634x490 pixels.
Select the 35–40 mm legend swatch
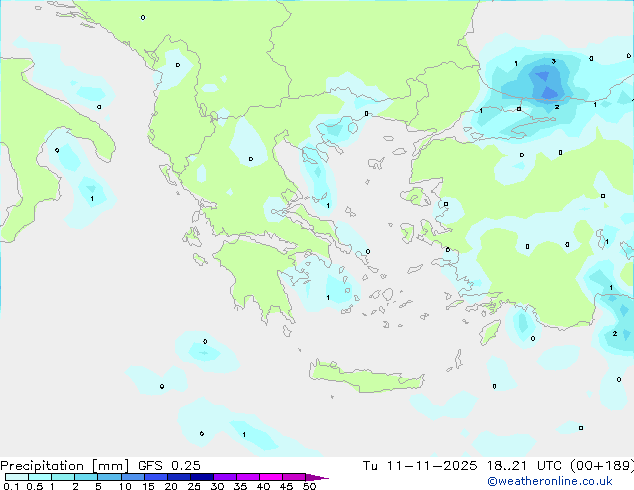pos(248,477)
